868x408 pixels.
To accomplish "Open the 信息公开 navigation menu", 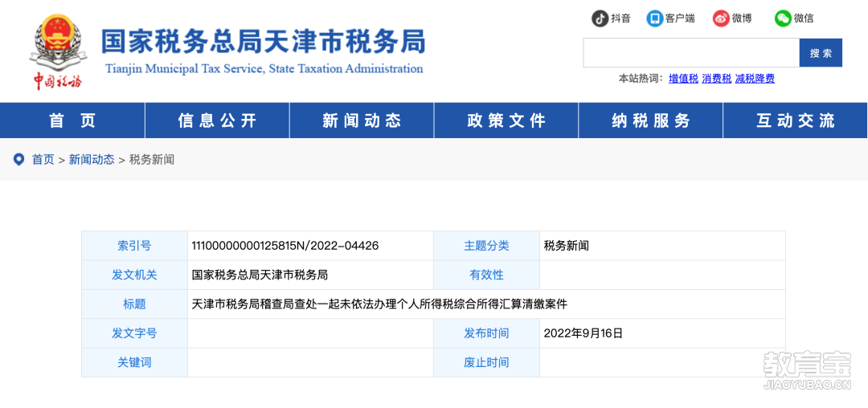I will coord(217,120).
